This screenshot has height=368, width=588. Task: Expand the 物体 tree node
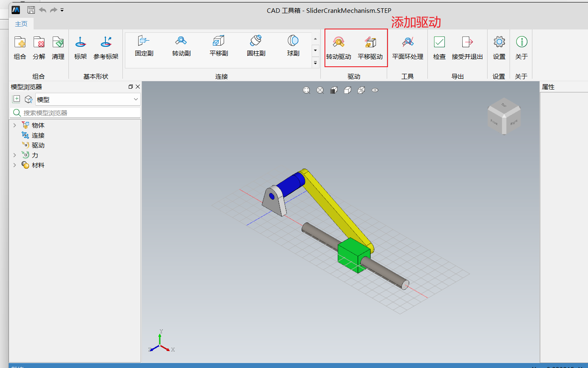pyautogui.click(x=15, y=125)
